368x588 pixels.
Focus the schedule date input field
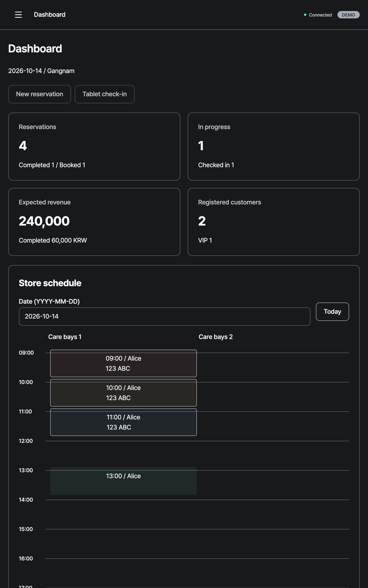pos(164,316)
